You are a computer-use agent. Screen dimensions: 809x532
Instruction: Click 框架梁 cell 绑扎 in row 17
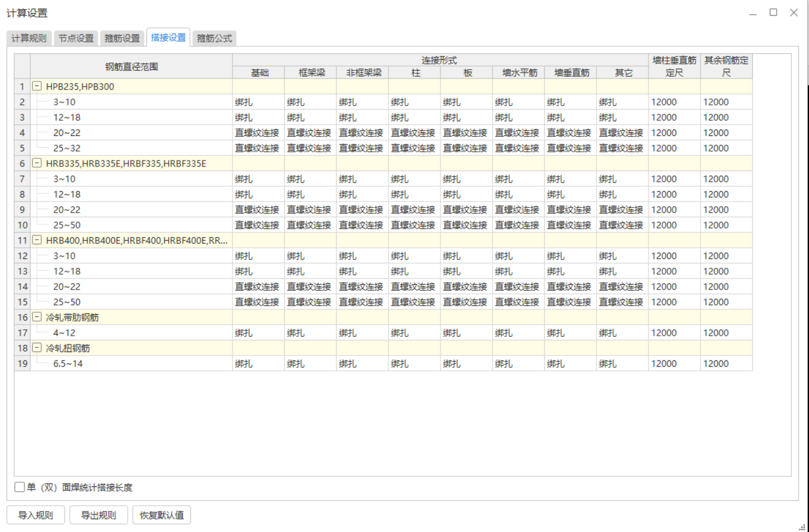[311, 333]
